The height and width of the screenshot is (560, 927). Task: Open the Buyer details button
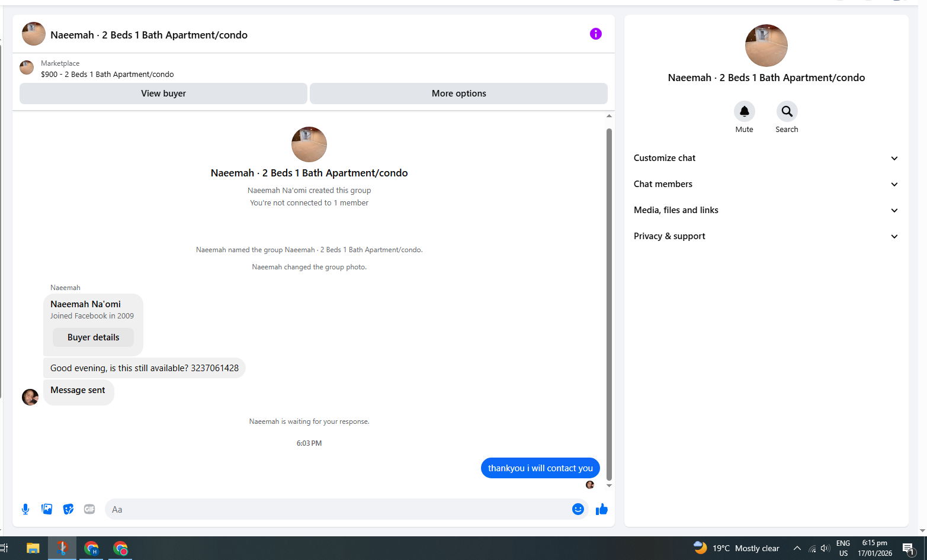tap(93, 337)
